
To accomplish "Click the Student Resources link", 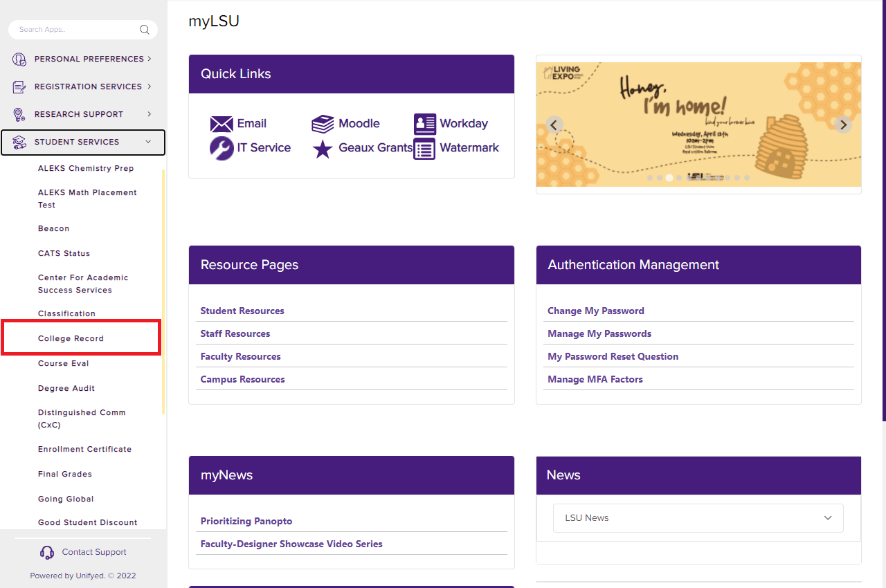I will tap(242, 311).
